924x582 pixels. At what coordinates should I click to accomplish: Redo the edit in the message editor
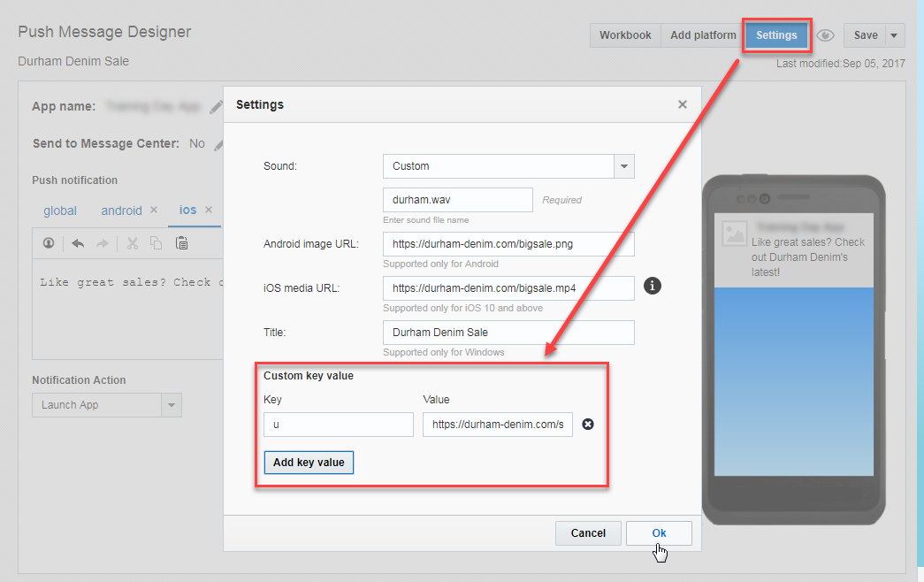pyautogui.click(x=103, y=243)
